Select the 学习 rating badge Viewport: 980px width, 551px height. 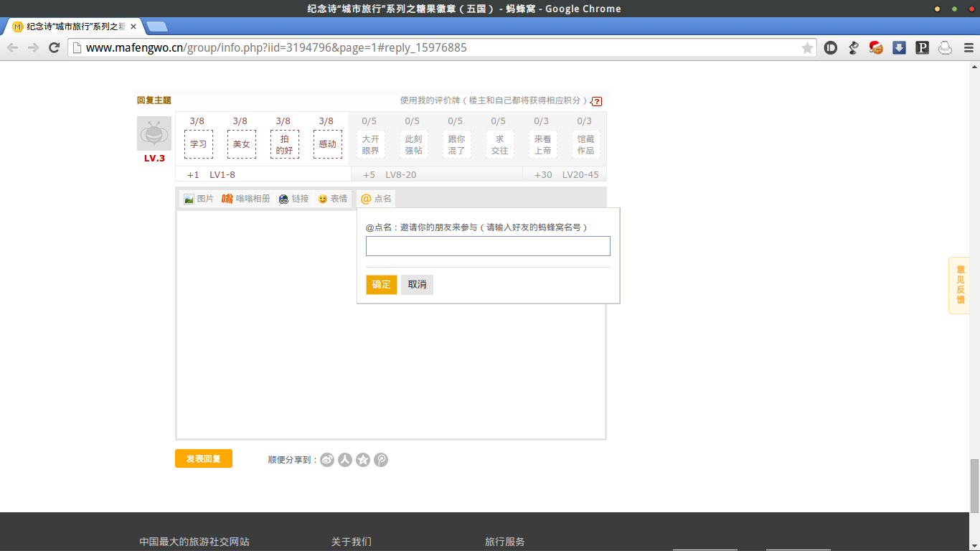click(x=199, y=144)
